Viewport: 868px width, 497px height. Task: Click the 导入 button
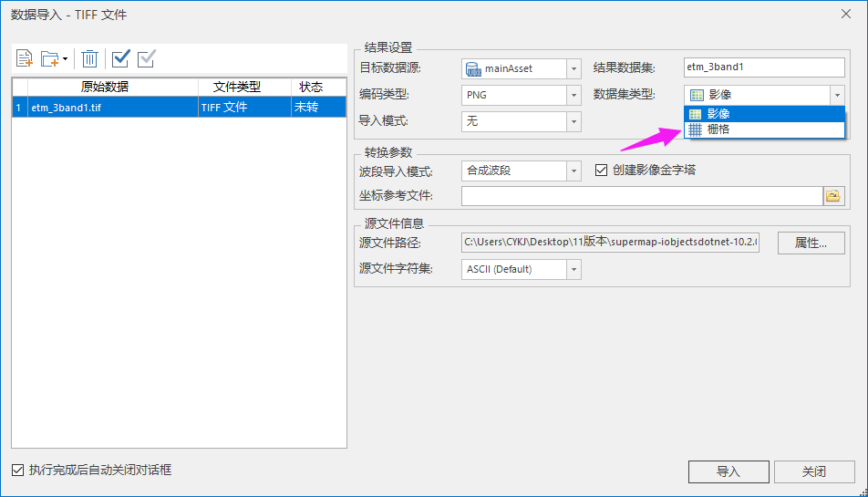click(728, 471)
